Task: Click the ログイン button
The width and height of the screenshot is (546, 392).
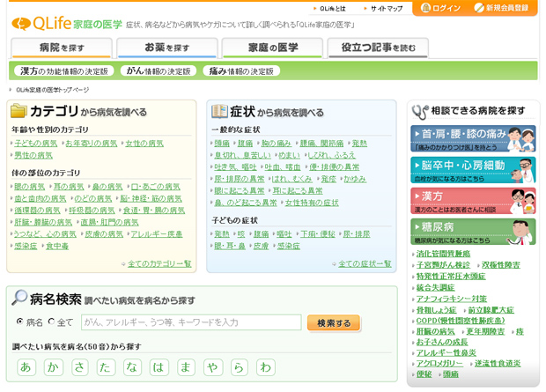Action: tap(440, 8)
